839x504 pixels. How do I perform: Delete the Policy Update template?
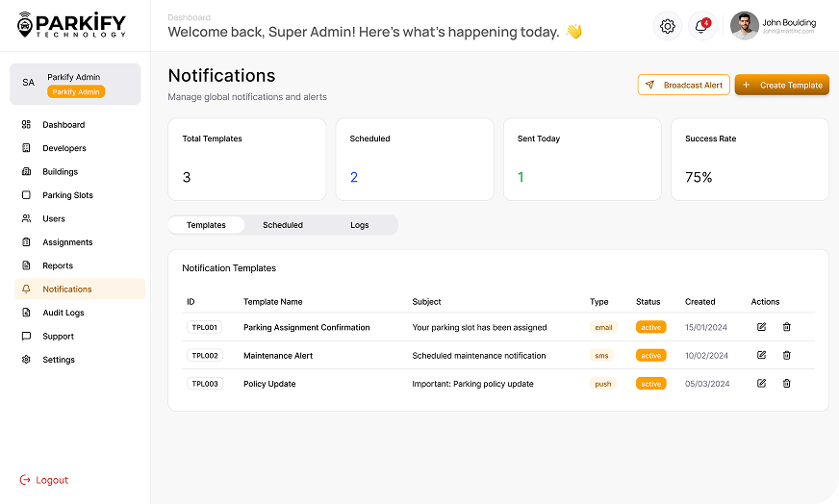786,383
